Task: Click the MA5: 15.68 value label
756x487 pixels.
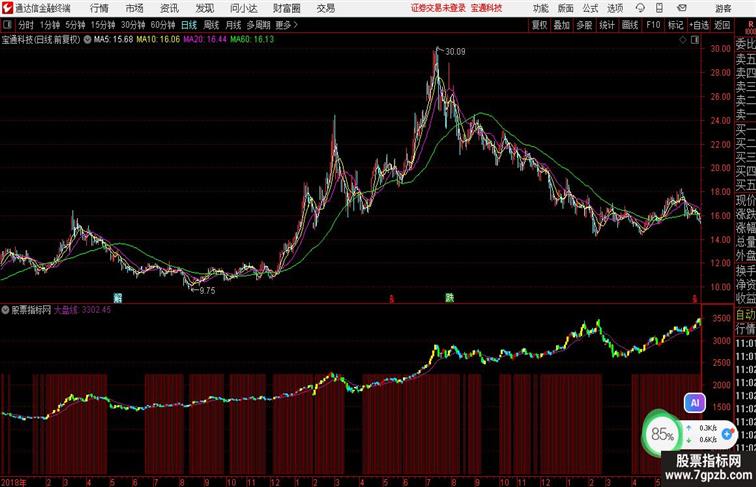Action: point(113,40)
